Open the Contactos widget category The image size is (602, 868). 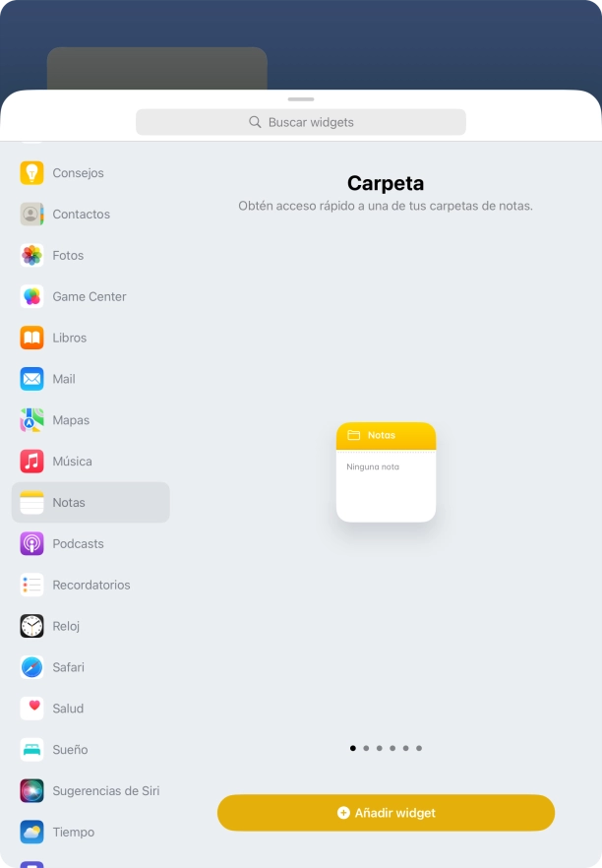90,215
